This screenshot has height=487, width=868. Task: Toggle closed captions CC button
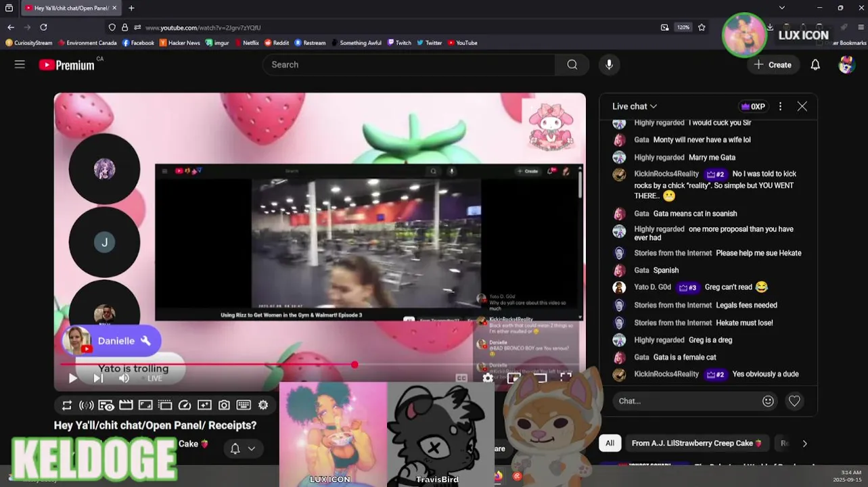pyautogui.click(x=461, y=378)
